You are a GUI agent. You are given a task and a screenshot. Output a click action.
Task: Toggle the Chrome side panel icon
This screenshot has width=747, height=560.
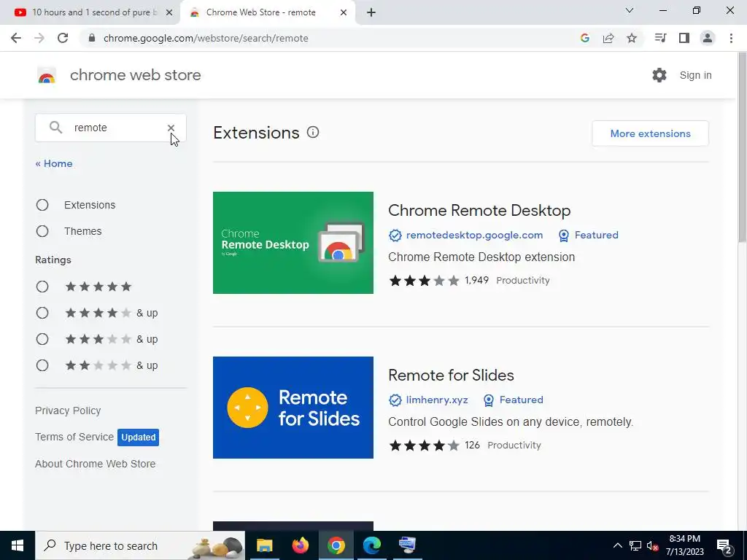pyautogui.click(x=684, y=38)
